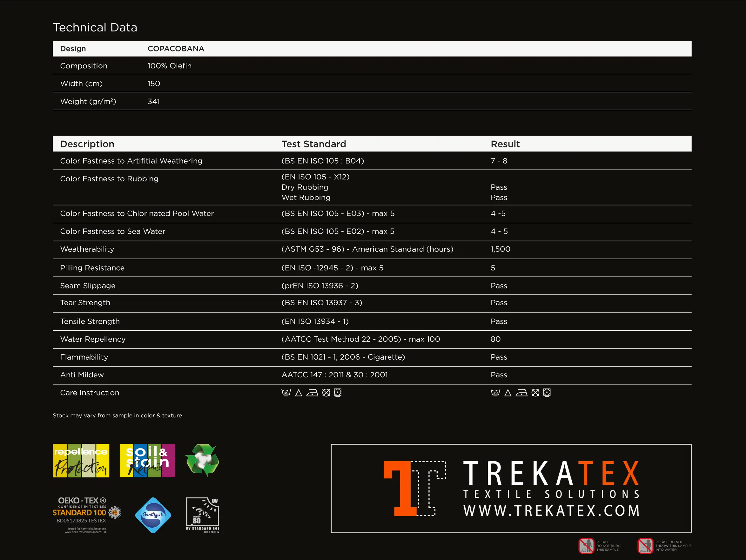Click the Result column header
The width and height of the screenshot is (746, 560).
pyautogui.click(x=505, y=144)
